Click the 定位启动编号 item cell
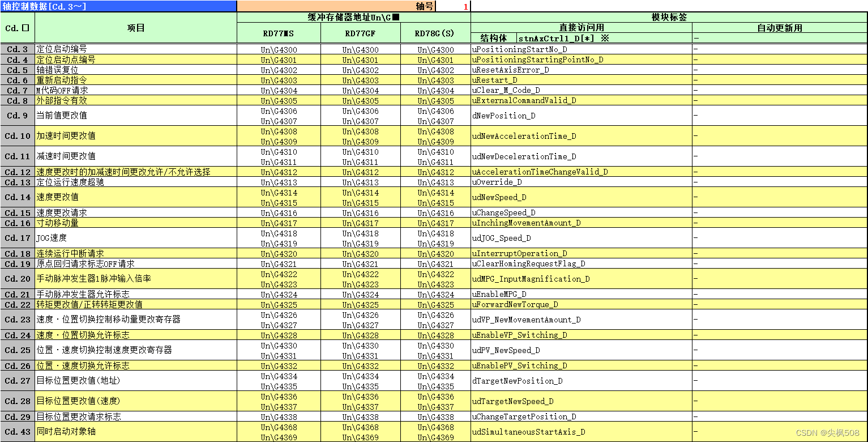This screenshot has height=442, width=868. [x=136, y=49]
